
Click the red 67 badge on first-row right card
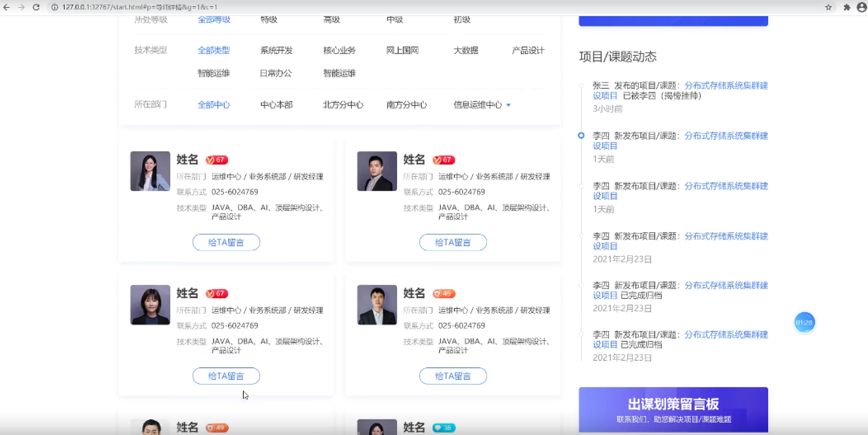pos(443,160)
